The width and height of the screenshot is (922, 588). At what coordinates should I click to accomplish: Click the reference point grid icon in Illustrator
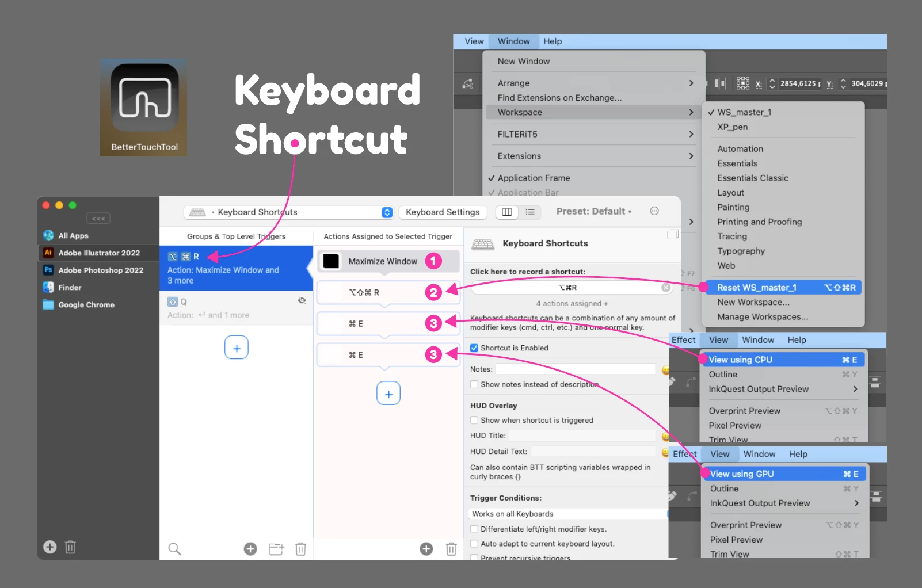pos(742,83)
